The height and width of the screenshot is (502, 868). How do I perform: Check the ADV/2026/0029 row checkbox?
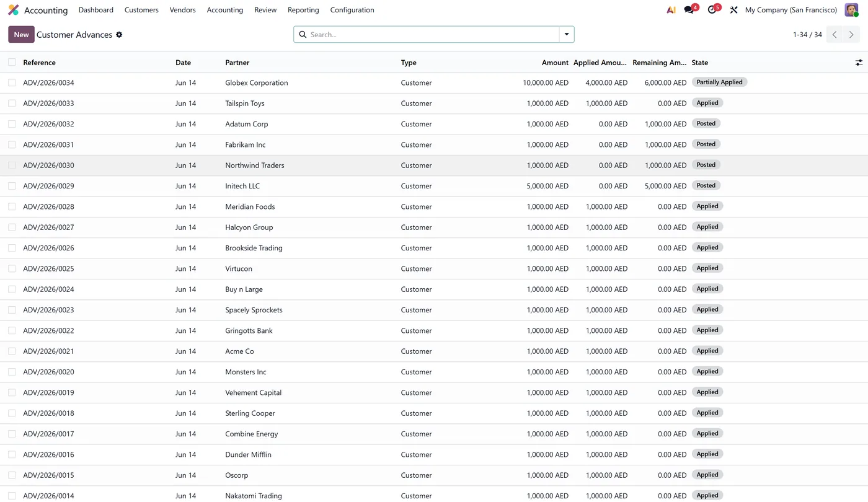[12, 186]
